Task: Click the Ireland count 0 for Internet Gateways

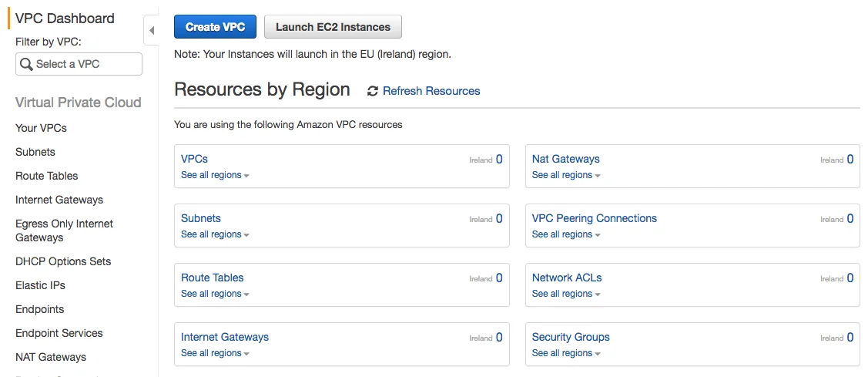Action: pyautogui.click(x=499, y=338)
